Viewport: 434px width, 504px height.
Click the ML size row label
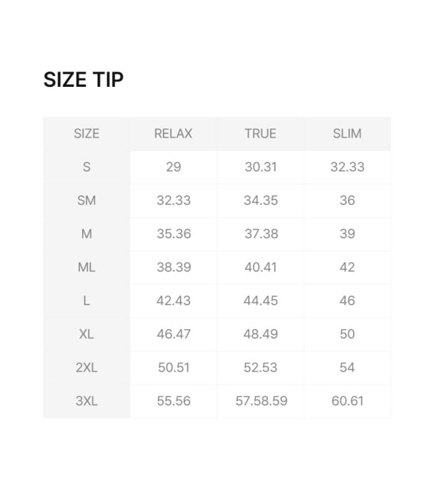86,267
